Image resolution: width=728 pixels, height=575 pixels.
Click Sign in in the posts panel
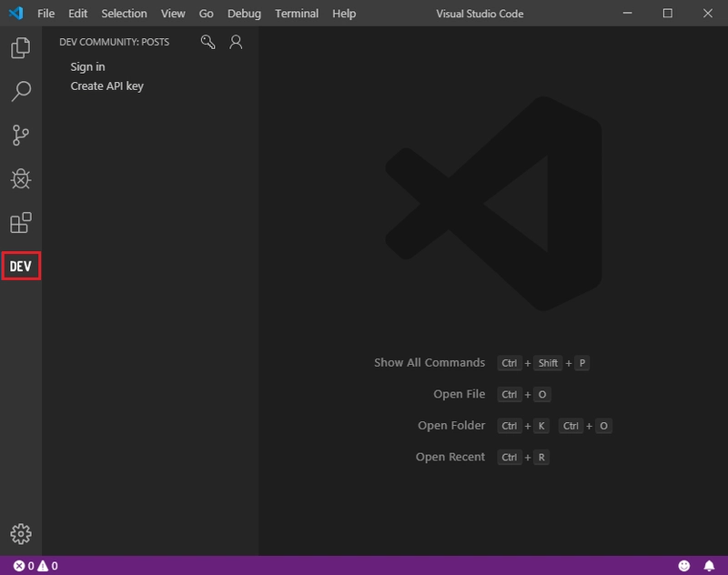point(87,66)
